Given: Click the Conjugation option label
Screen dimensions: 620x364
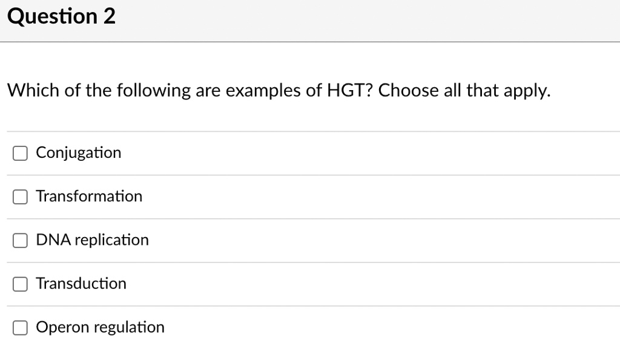Looking at the screenshot, I should (x=79, y=153).
